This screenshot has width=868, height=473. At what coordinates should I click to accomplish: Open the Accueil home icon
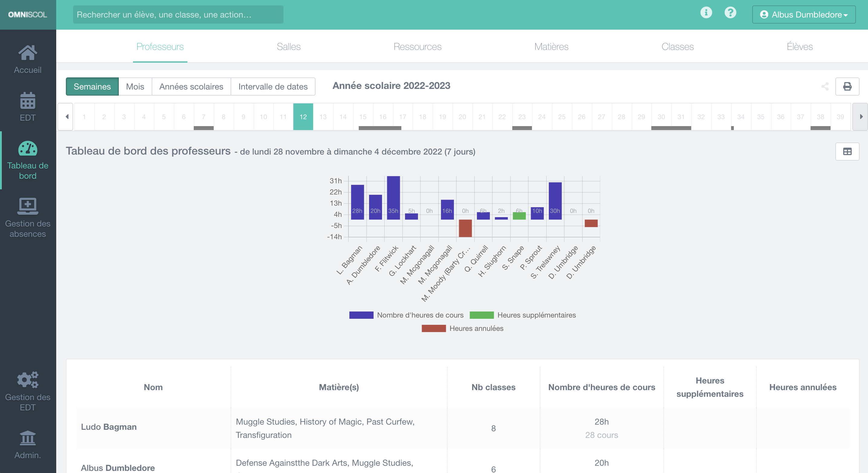pos(28,53)
